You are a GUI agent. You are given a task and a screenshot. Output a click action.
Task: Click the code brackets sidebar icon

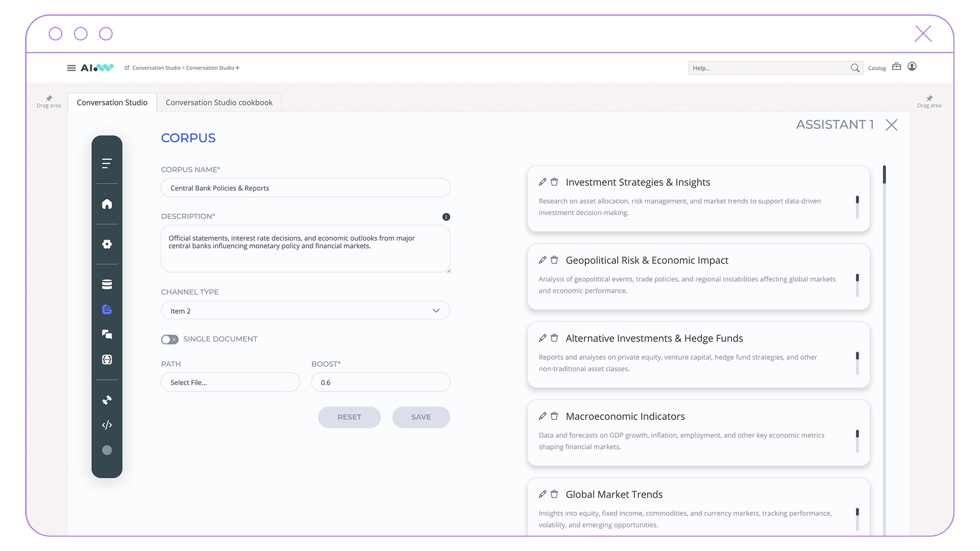(x=107, y=425)
